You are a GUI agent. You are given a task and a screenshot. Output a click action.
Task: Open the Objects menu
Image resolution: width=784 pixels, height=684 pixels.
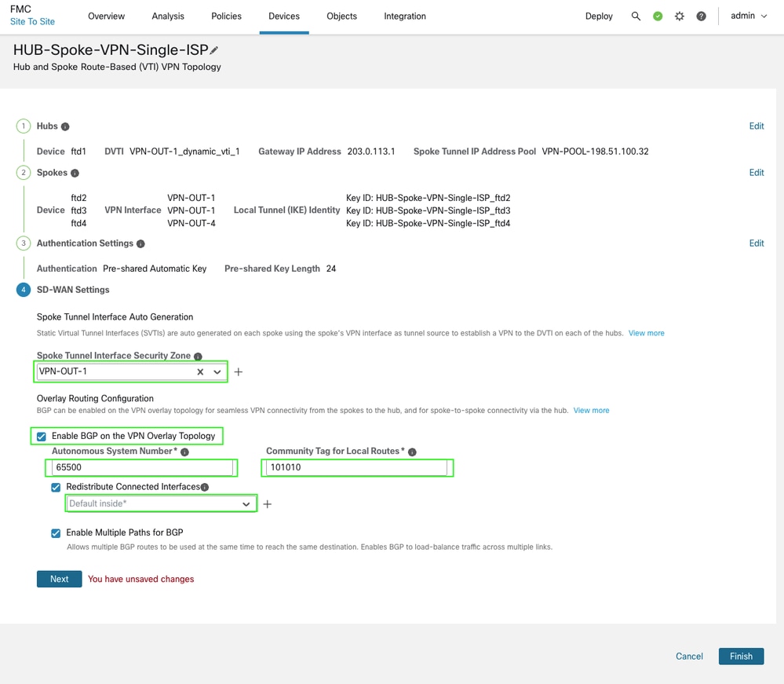[x=341, y=16]
